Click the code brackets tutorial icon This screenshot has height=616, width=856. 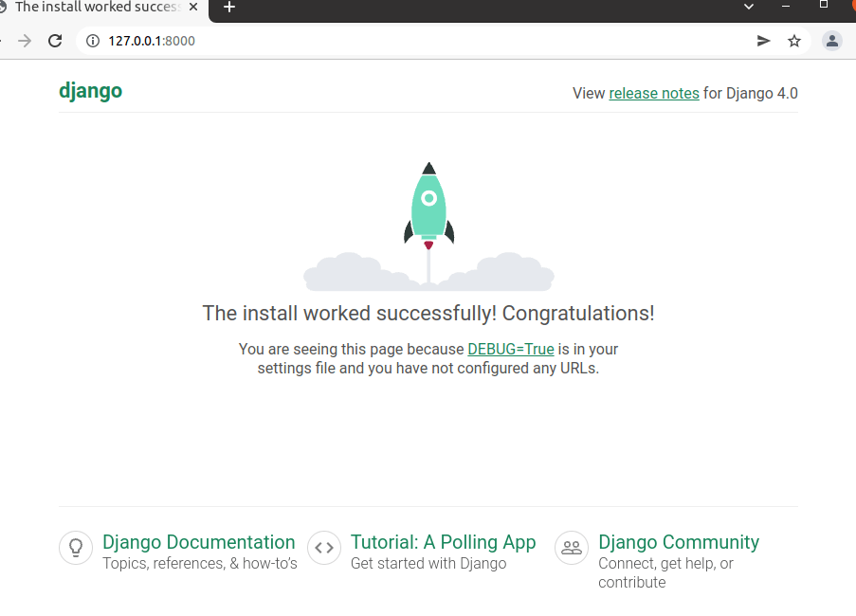[x=324, y=548]
